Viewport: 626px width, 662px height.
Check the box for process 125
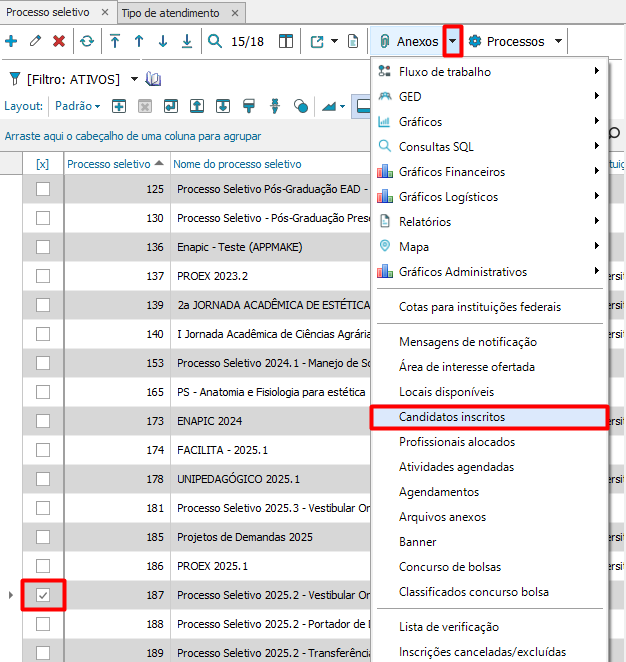[x=43, y=189]
